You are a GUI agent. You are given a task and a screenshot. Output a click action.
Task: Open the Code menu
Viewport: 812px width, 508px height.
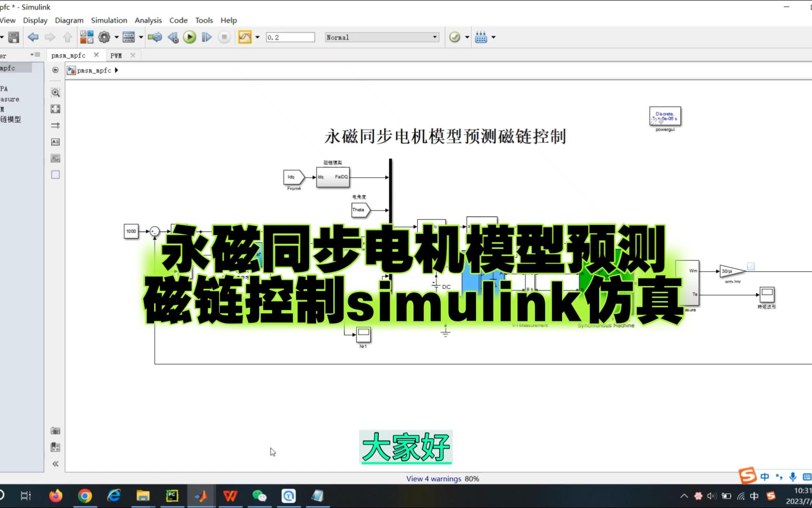pyautogui.click(x=178, y=20)
